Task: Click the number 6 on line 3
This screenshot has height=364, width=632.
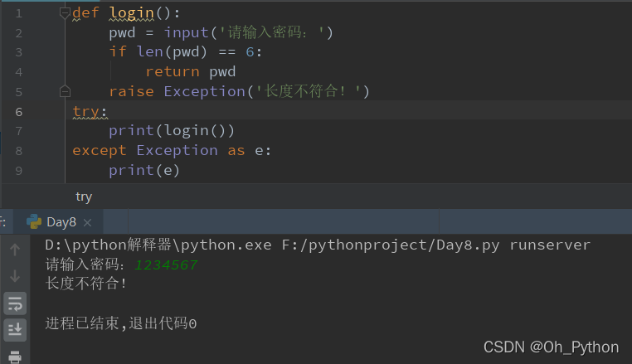Action: (250, 52)
